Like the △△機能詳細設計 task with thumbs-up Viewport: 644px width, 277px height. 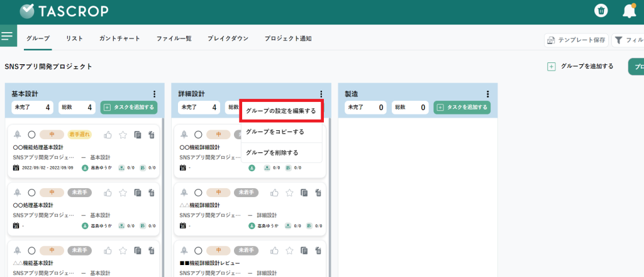tap(275, 193)
